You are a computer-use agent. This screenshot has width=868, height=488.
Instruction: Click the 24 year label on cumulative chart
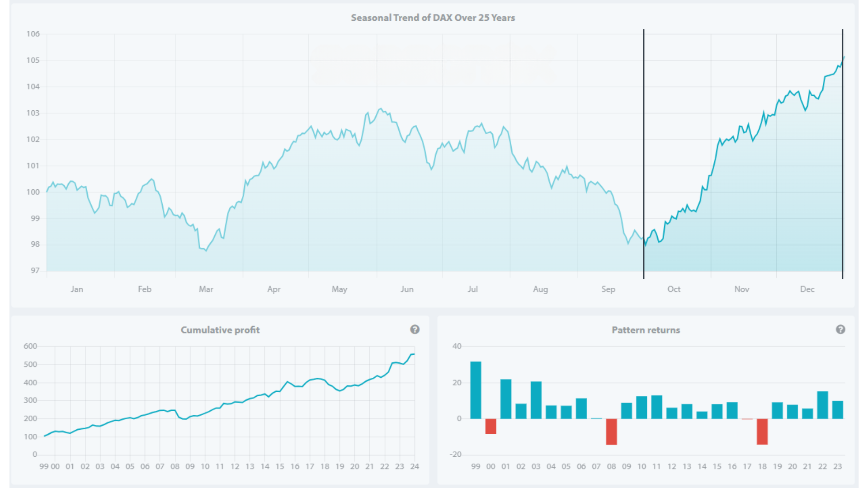414,466
